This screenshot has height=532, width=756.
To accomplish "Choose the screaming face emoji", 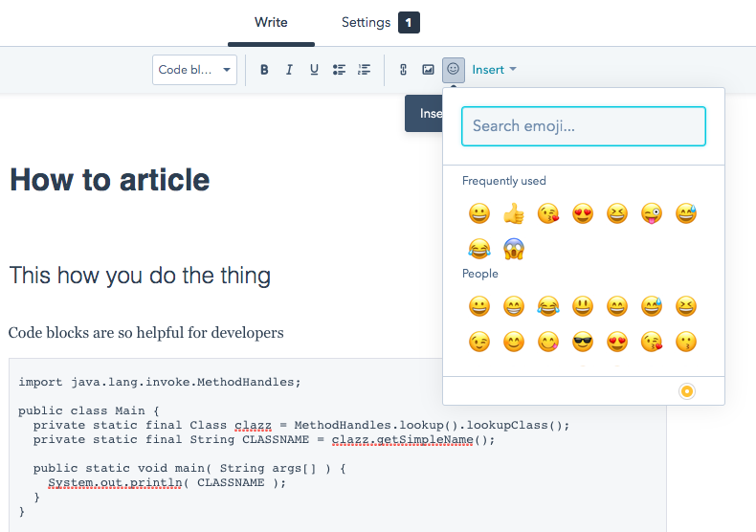I will tap(514, 250).
